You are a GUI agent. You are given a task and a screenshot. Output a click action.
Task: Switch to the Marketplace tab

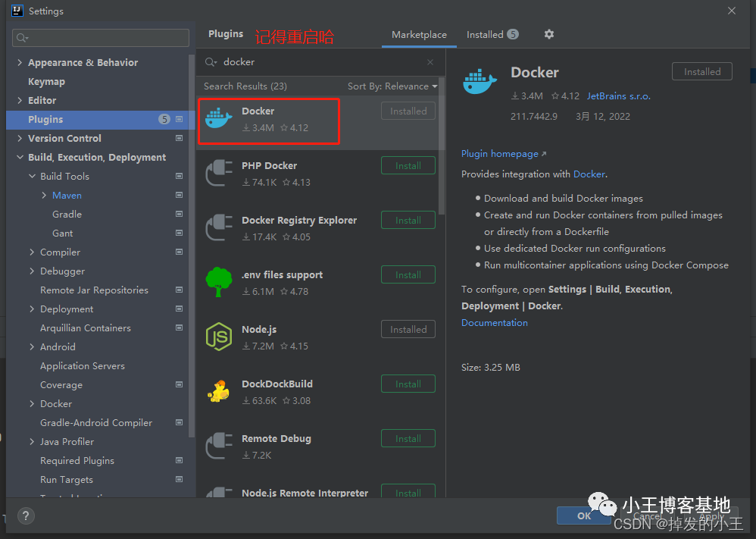[419, 35]
